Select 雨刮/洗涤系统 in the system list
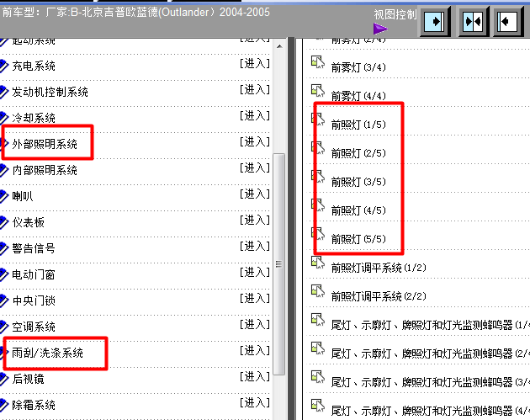 (47, 353)
